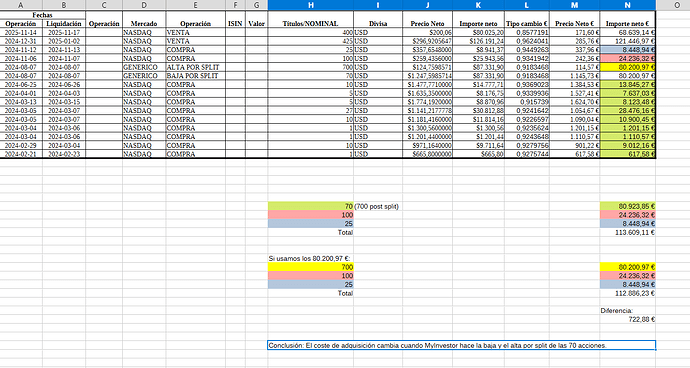Select the price cell '$665,8000000'

pyautogui.click(x=427, y=154)
